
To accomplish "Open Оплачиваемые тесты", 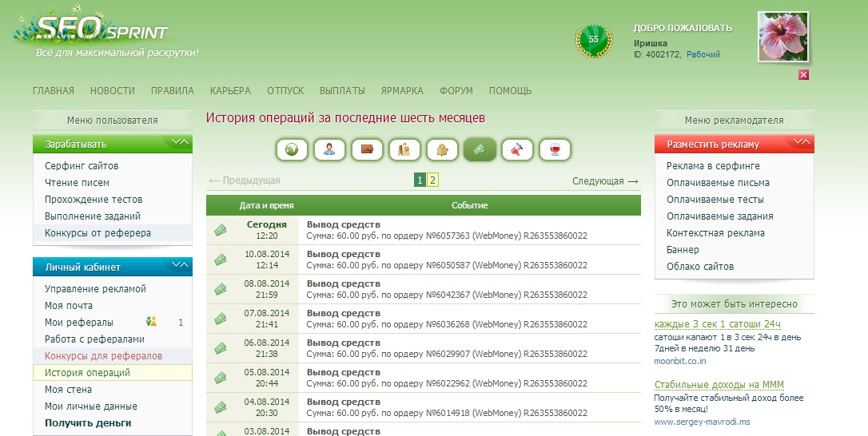I will [715, 199].
